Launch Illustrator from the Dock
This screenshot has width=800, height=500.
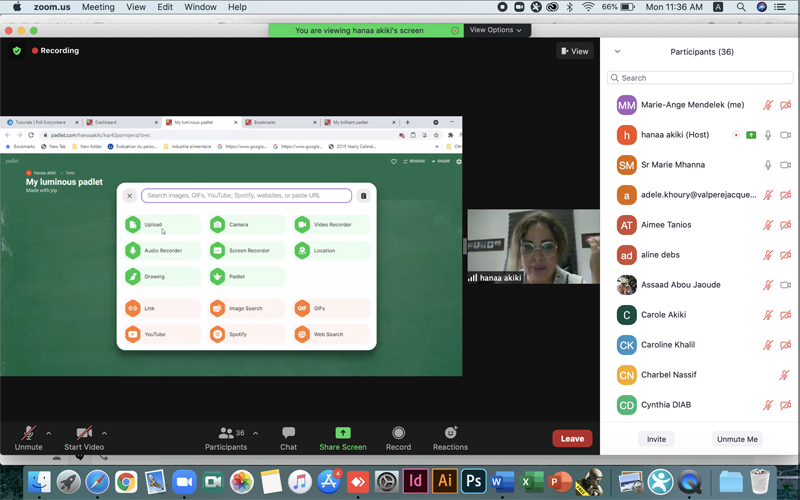point(445,481)
